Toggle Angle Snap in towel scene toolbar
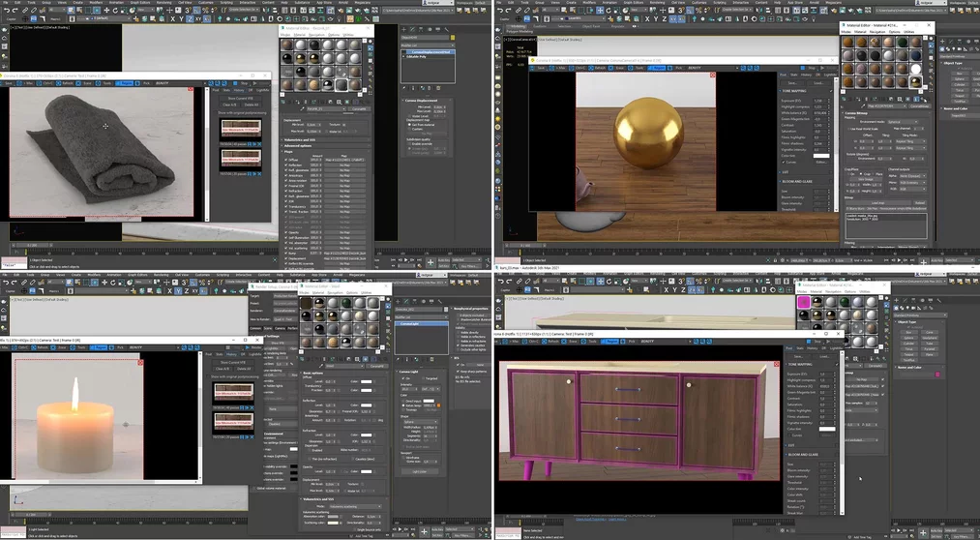 (195, 11)
